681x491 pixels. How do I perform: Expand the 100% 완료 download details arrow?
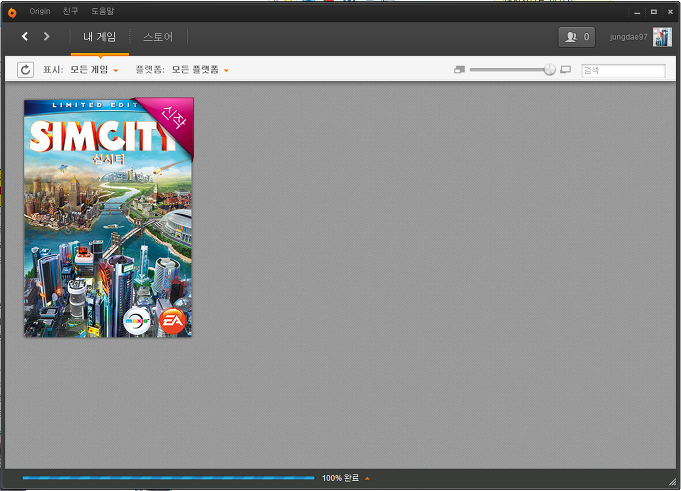point(367,478)
